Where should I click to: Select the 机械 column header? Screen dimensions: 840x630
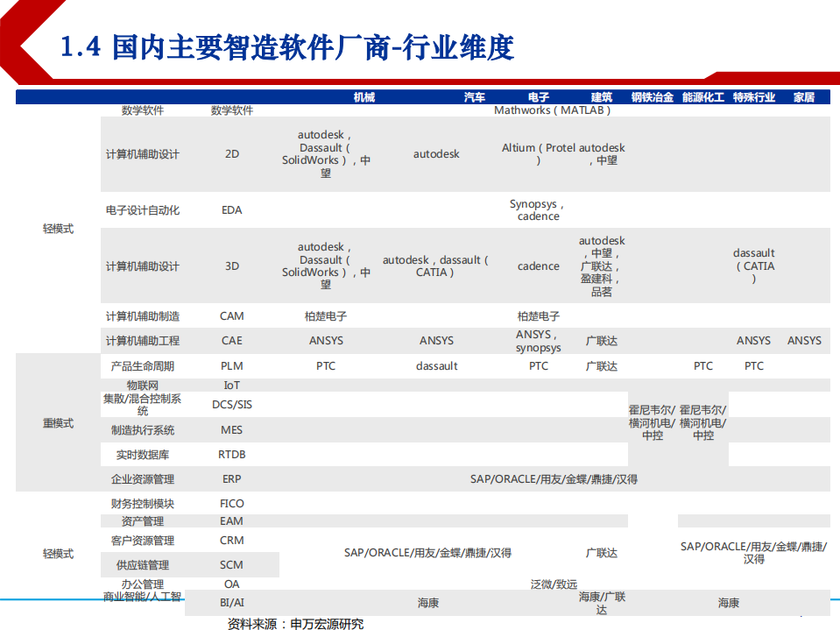364,96
